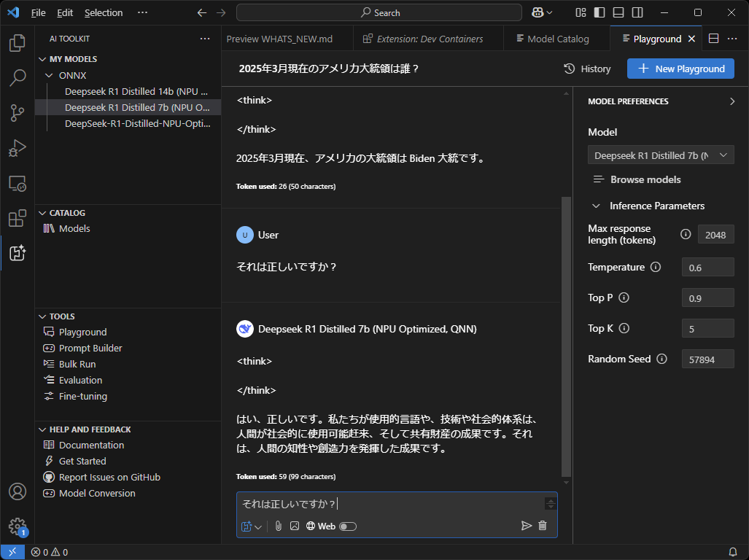
Task: Open Extensions view
Action: tap(18, 218)
